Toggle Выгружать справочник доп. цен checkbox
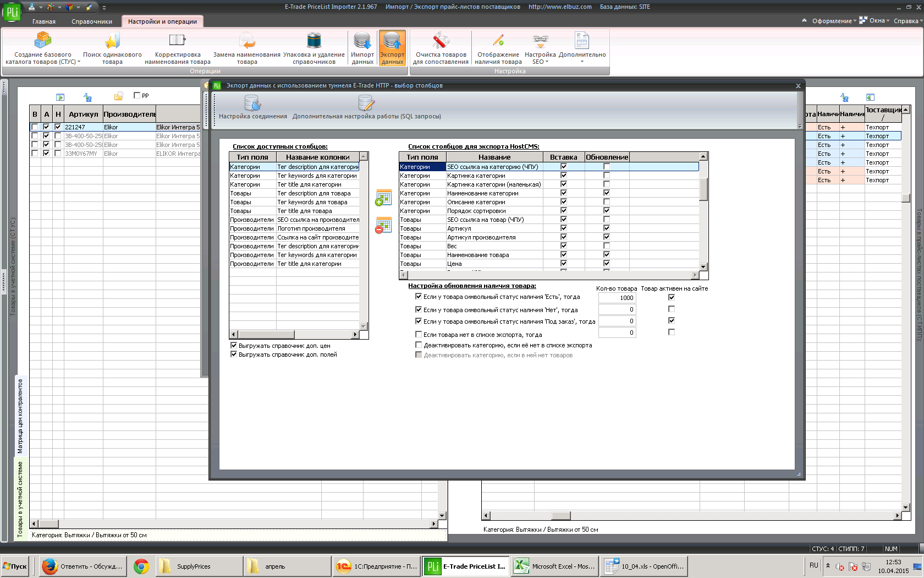 (x=234, y=346)
